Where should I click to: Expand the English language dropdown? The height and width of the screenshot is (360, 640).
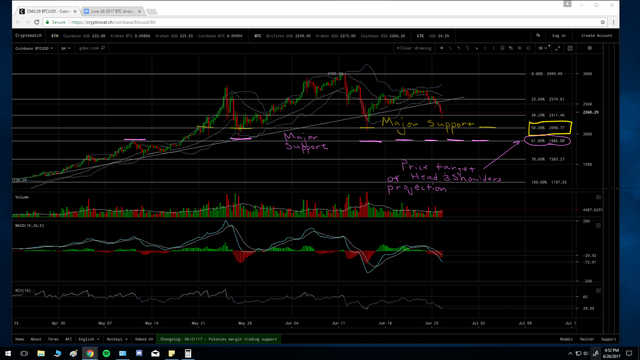pos(89,339)
